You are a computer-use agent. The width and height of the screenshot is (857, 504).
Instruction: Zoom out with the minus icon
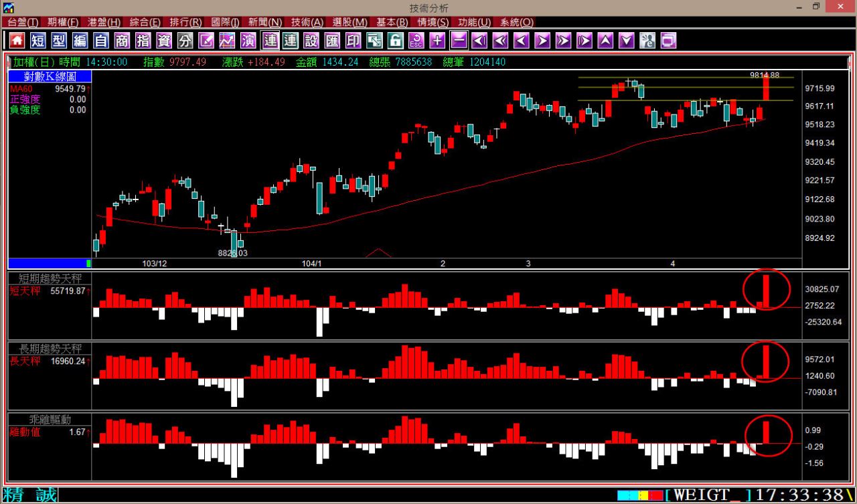tap(459, 41)
